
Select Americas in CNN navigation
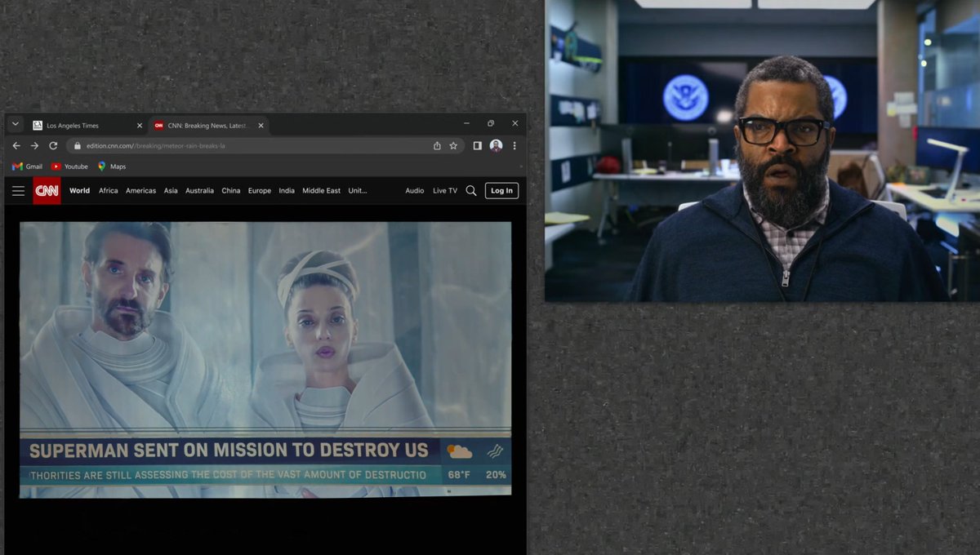pos(140,191)
